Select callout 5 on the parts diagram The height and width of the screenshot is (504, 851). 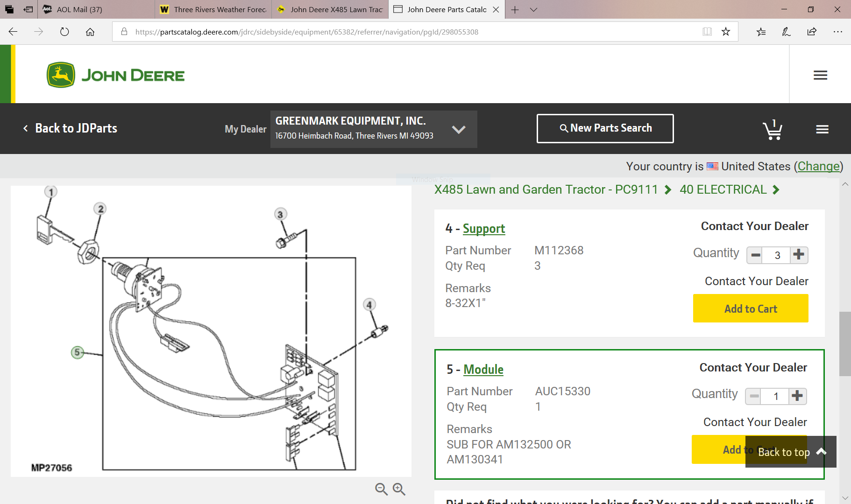(78, 352)
